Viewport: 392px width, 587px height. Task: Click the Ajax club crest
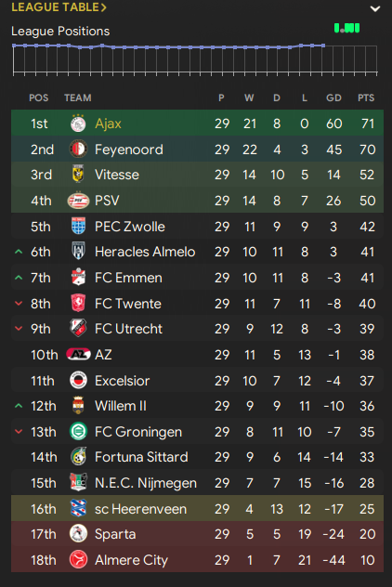click(x=78, y=124)
